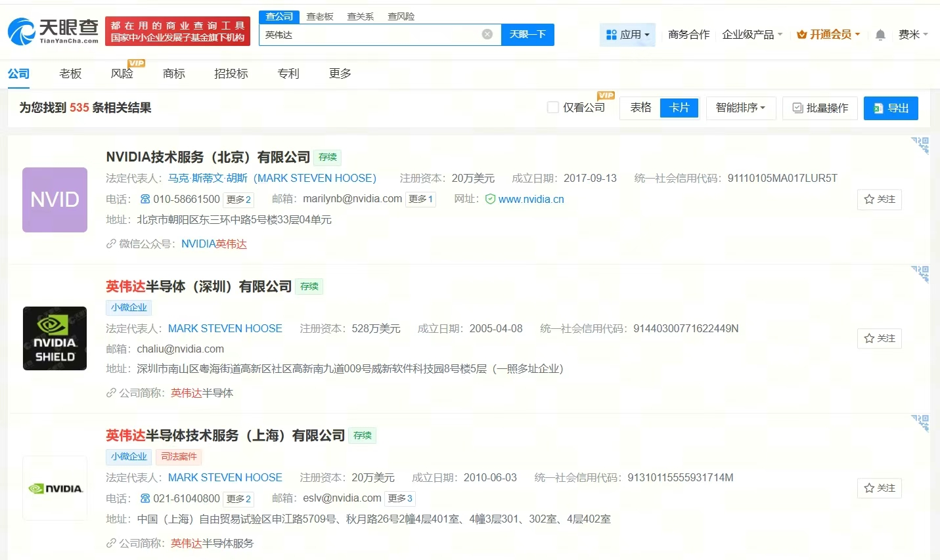The image size is (940, 560).
Task: Open the notification bell
Action: pyautogui.click(x=880, y=35)
